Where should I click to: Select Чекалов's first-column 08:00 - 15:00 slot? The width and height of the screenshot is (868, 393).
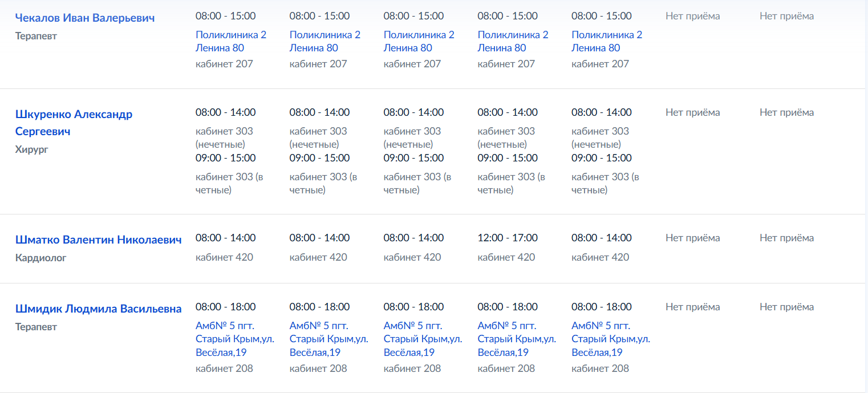[x=226, y=16]
